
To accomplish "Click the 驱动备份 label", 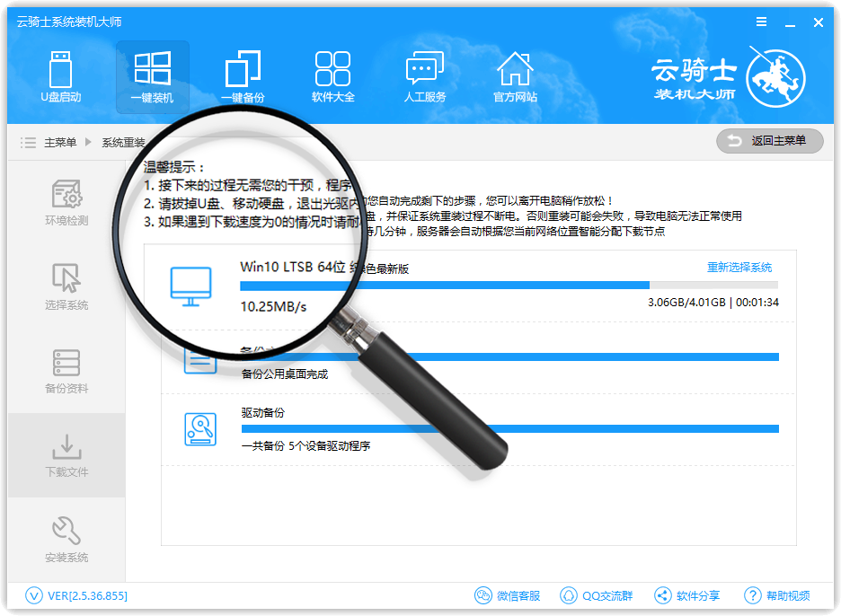I will (262, 413).
